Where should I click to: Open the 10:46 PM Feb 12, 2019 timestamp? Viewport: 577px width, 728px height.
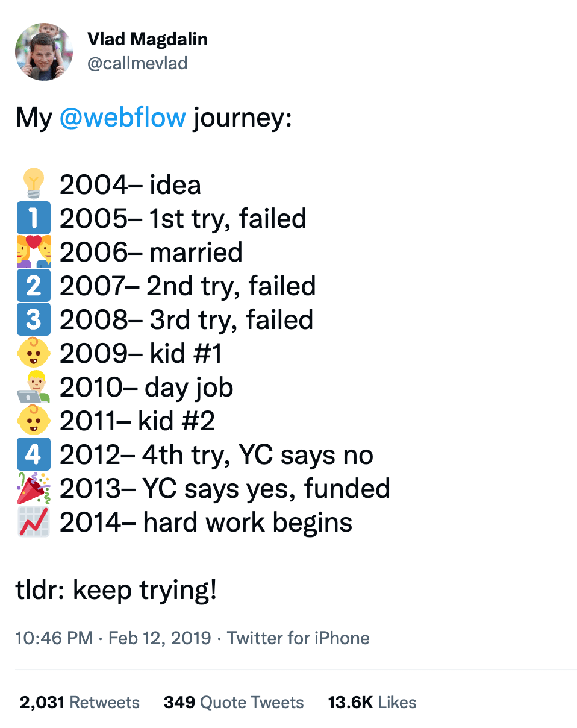tap(113, 638)
